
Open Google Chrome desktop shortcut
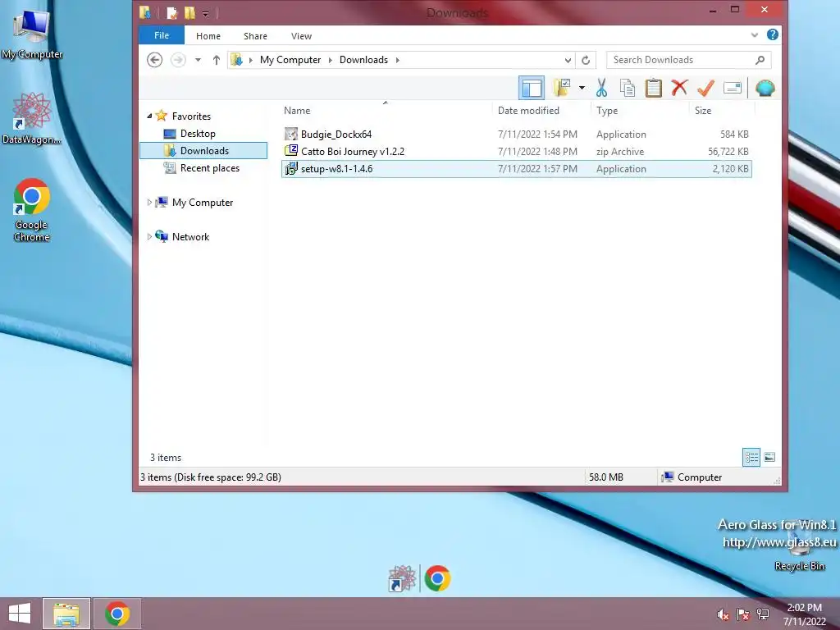pos(32,210)
